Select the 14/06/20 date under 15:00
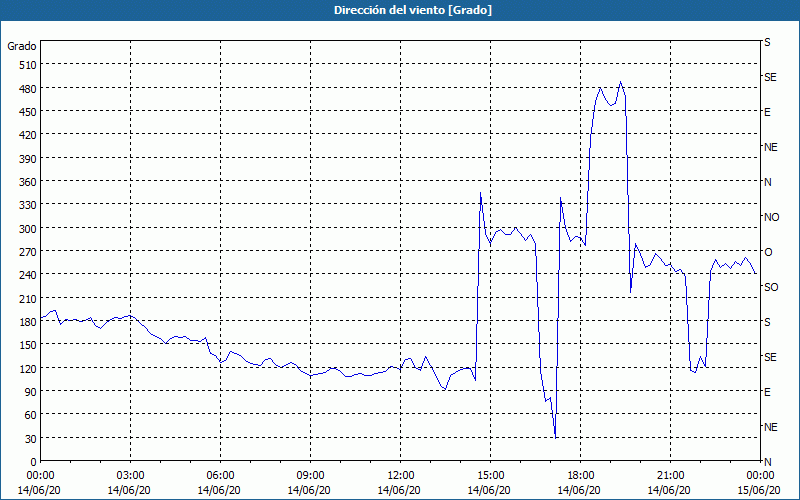 (489, 490)
